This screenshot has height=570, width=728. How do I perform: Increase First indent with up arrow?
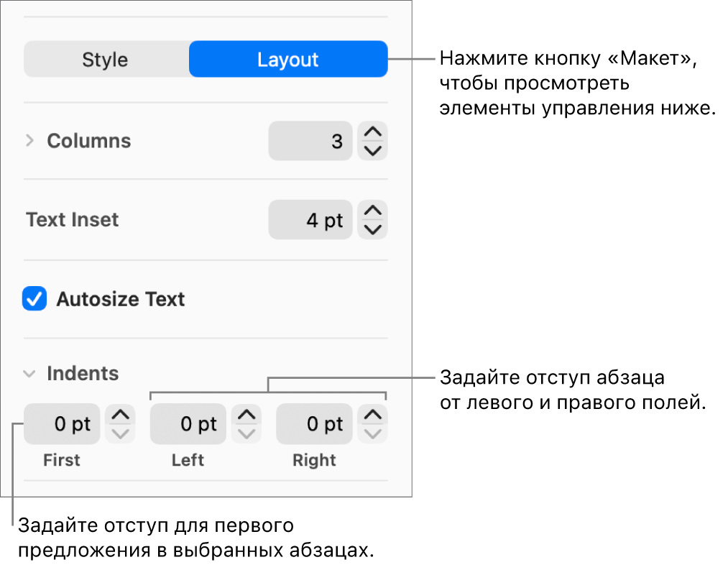[120, 415]
